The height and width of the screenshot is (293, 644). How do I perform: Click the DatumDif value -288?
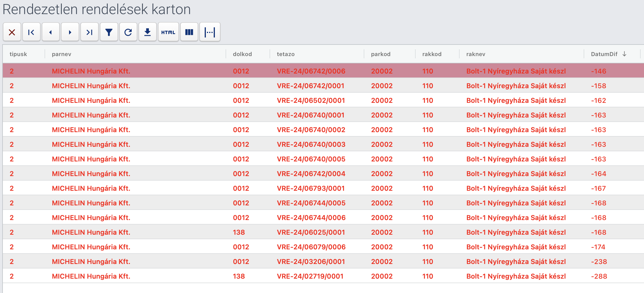[x=599, y=276]
